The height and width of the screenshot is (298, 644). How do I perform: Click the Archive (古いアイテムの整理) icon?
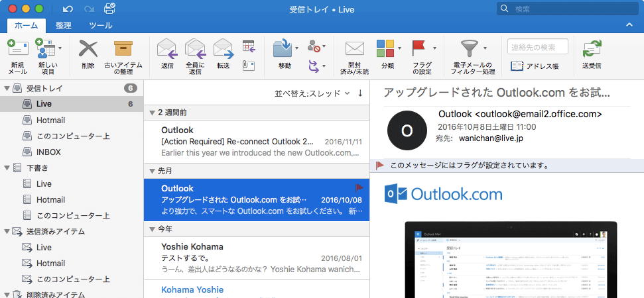pos(123,49)
